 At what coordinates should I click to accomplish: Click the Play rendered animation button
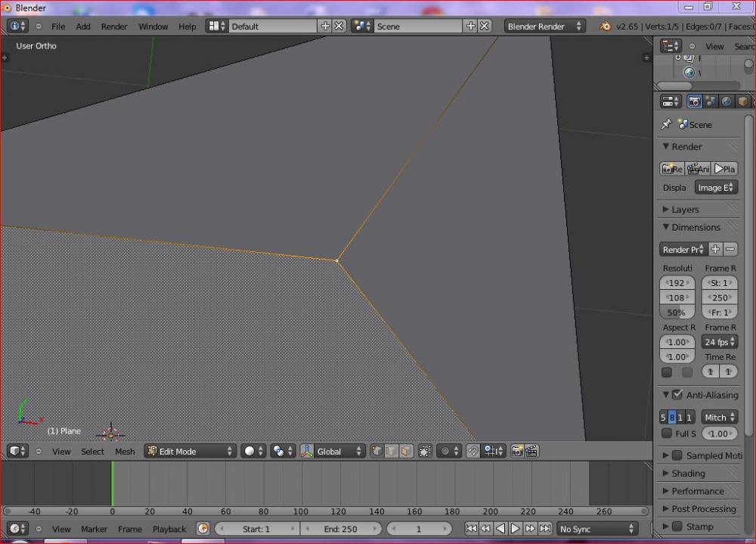point(725,169)
